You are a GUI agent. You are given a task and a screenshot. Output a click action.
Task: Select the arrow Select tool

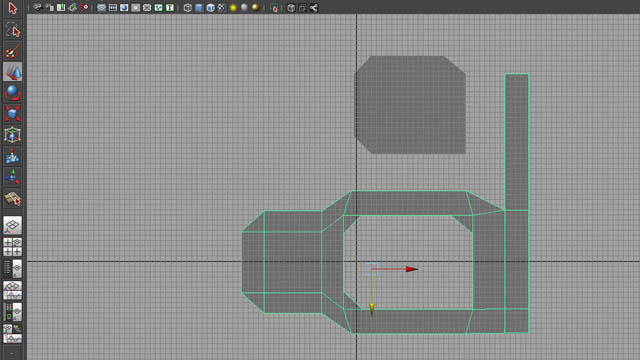12,8
